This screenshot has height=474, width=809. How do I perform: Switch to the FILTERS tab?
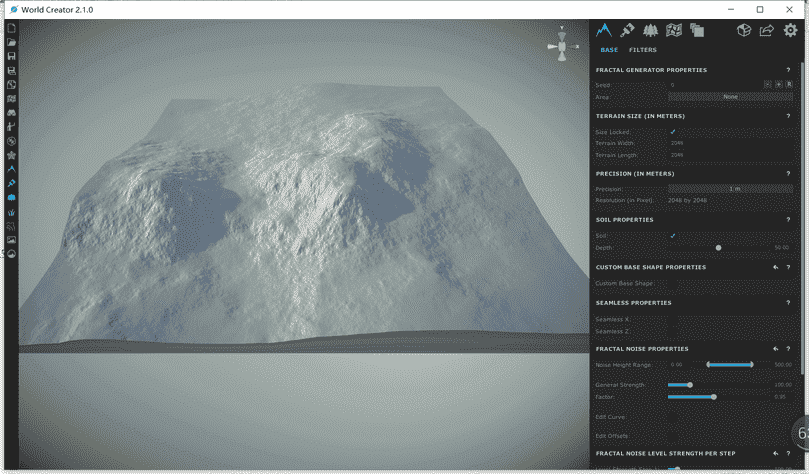[642, 50]
